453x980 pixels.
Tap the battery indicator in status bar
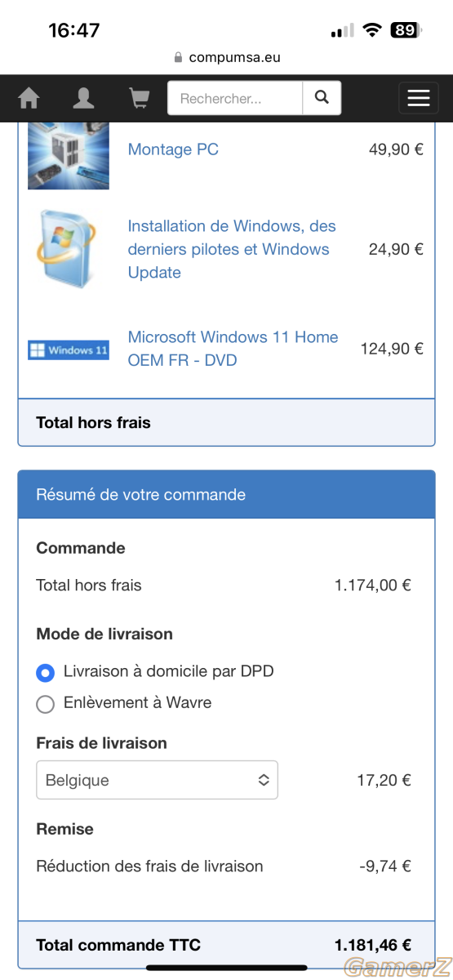[406, 30]
